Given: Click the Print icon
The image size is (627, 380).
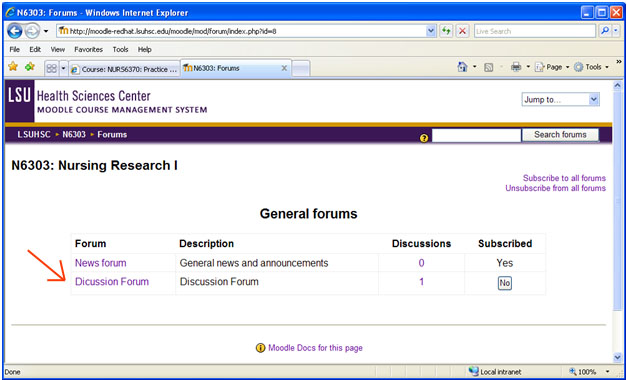Looking at the screenshot, I should pyautogui.click(x=516, y=67).
